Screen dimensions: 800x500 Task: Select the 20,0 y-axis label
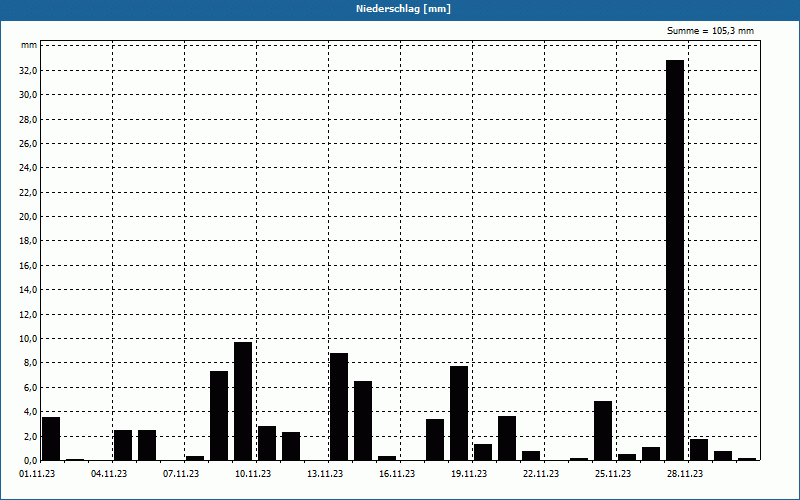(x=28, y=217)
